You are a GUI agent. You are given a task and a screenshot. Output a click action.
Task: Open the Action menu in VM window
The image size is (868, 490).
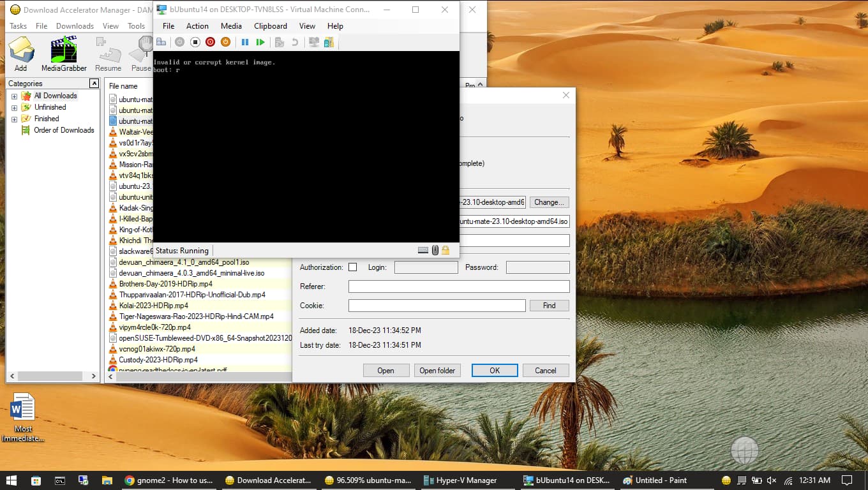pyautogui.click(x=197, y=26)
